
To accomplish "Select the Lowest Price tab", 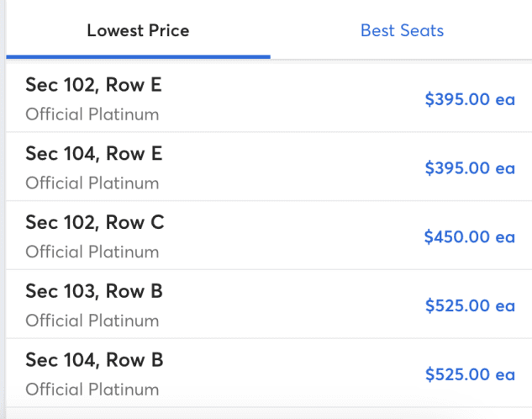I will pos(138,31).
